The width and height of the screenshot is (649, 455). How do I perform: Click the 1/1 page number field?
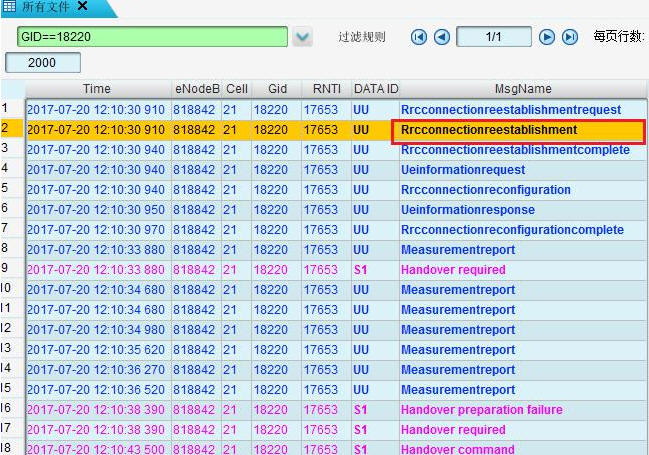(x=493, y=37)
